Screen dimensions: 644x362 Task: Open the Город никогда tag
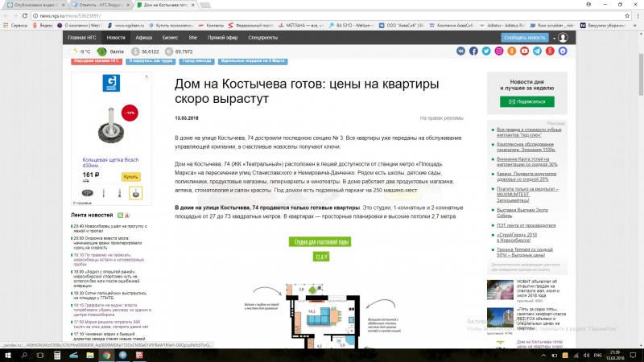tap(196, 61)
